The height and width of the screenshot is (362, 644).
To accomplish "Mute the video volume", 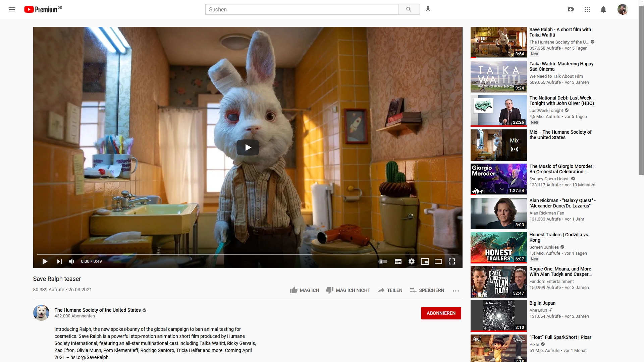I will click(x=71, y=261).
